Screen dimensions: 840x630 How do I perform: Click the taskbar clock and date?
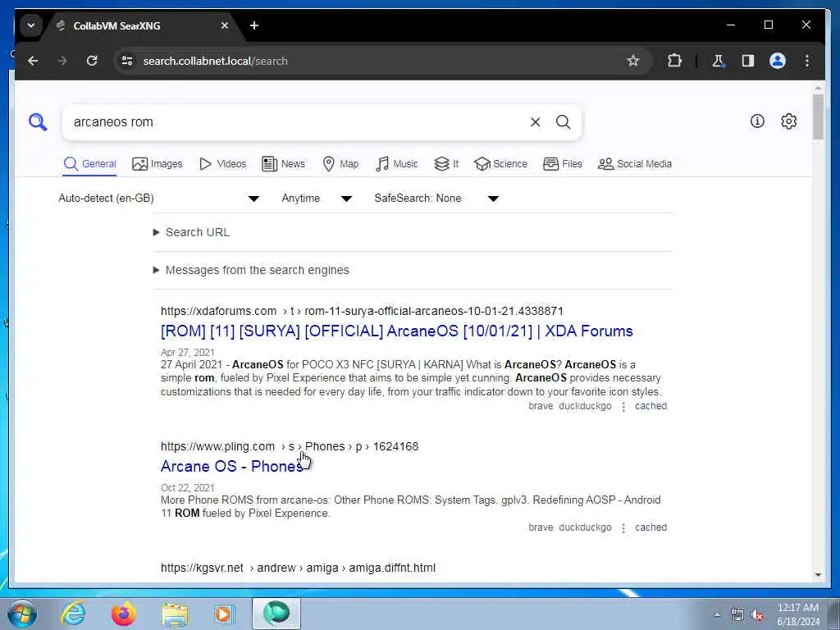tap(798, 614)
